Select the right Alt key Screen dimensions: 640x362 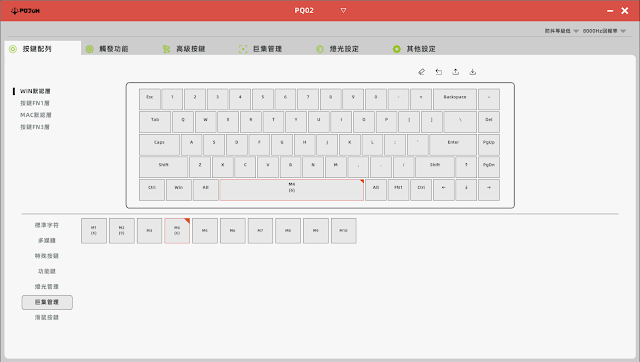click(376, 190)
